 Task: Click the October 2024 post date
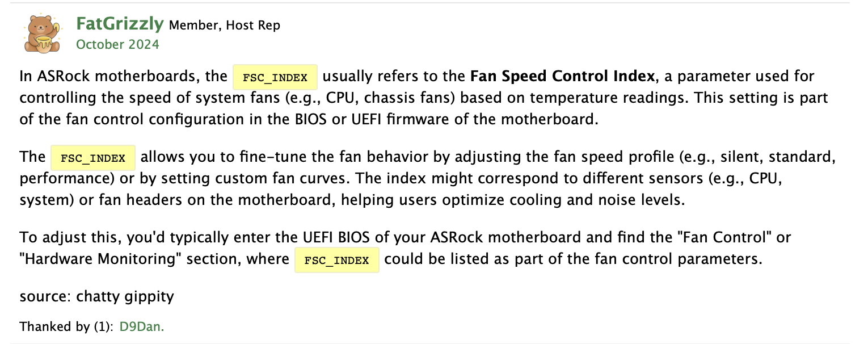click(117, 44)
